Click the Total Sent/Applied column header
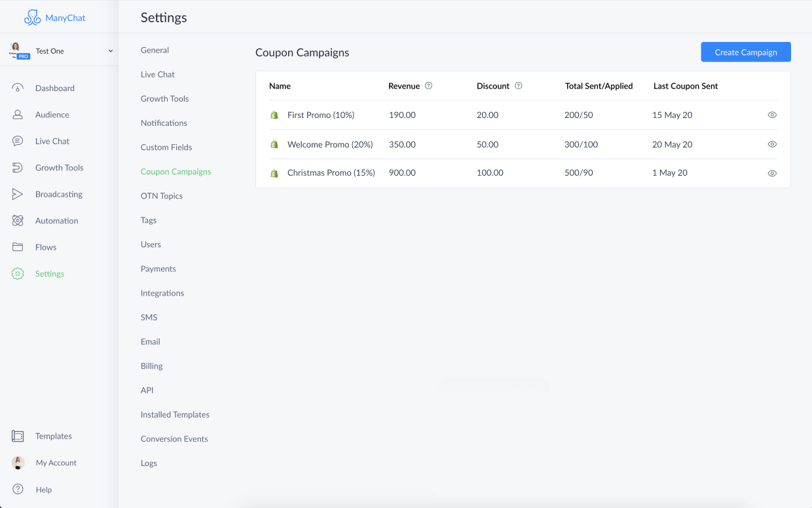Image resolution: width=812 pixels, height=508 pixels. 599,86
